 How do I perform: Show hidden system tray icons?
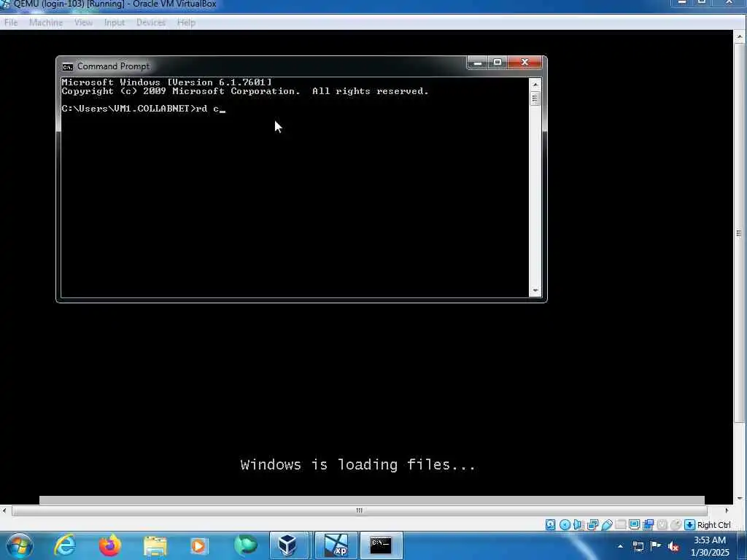[x=620, y=546]
